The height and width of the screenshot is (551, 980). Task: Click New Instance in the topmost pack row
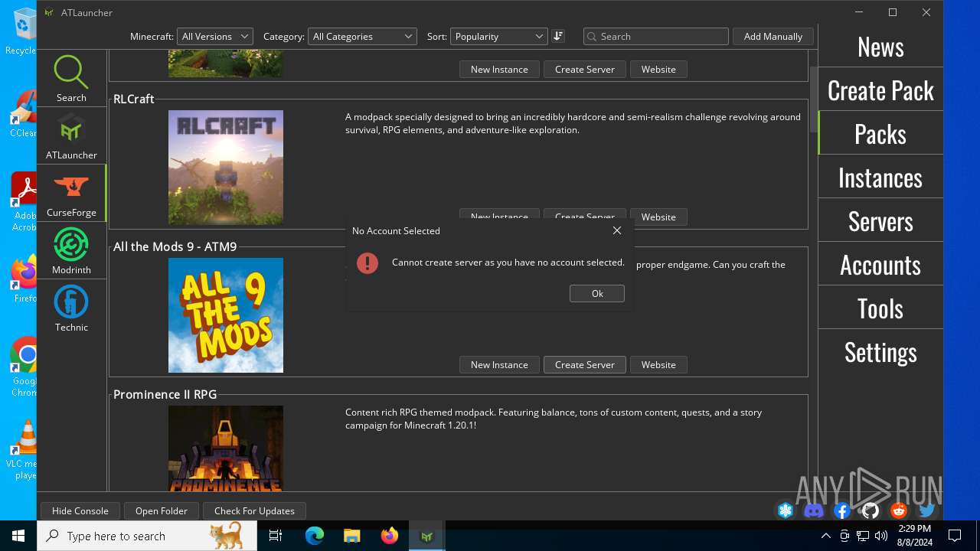pos(499,69)
